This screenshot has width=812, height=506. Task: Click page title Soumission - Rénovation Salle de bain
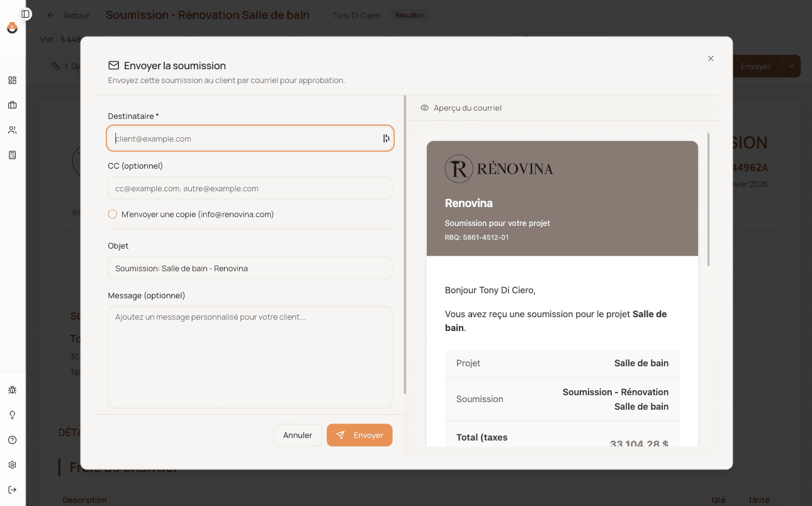[x=208, y=15]
